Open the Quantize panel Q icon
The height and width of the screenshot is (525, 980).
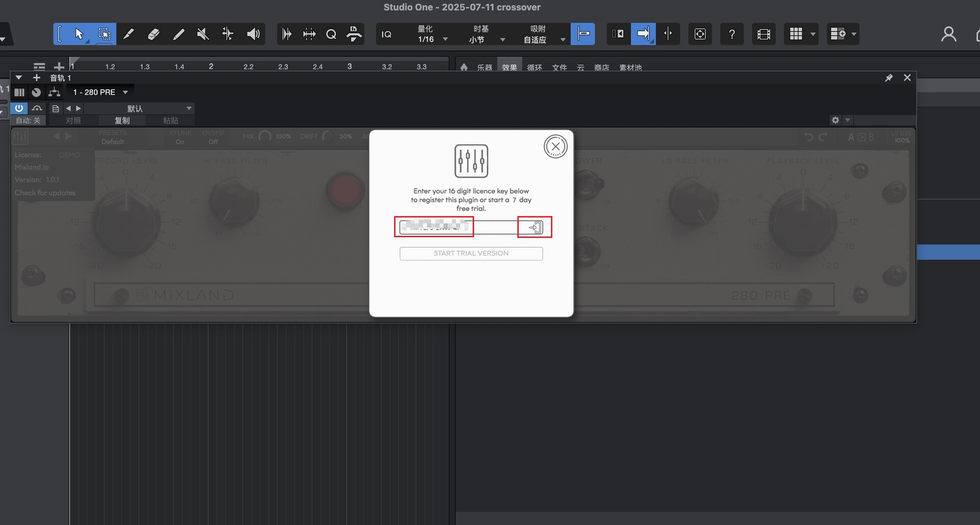coord(331,34)
